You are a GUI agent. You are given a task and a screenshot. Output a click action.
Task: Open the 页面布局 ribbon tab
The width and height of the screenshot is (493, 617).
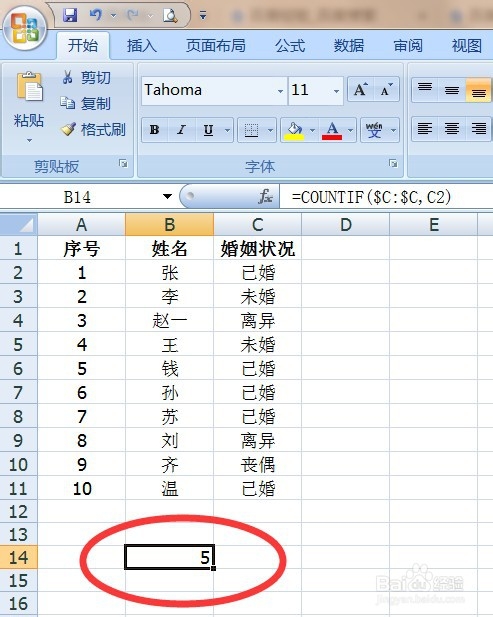216,45
